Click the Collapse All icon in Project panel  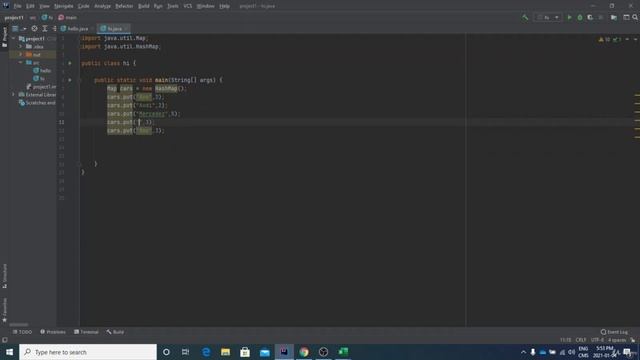tap(54, 29)
